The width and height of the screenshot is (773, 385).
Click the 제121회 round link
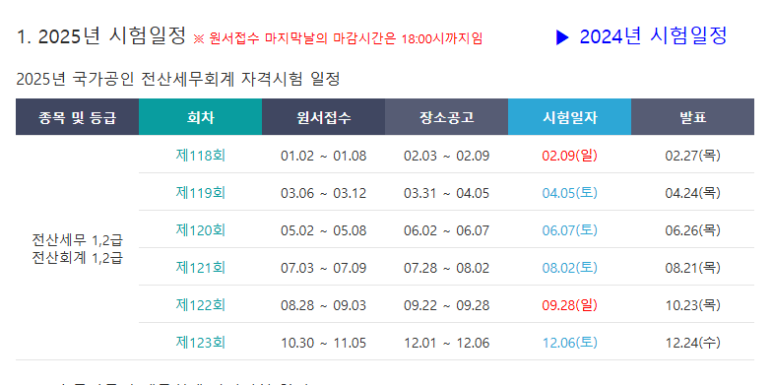200,268
